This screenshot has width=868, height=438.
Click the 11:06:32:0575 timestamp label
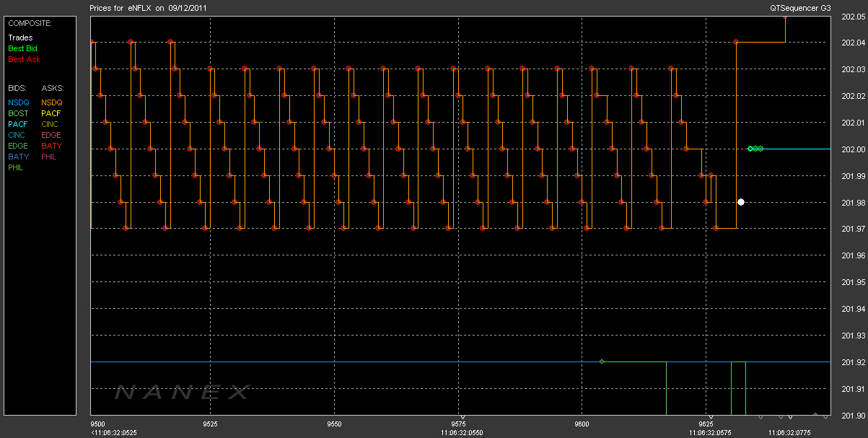(710, 433)
